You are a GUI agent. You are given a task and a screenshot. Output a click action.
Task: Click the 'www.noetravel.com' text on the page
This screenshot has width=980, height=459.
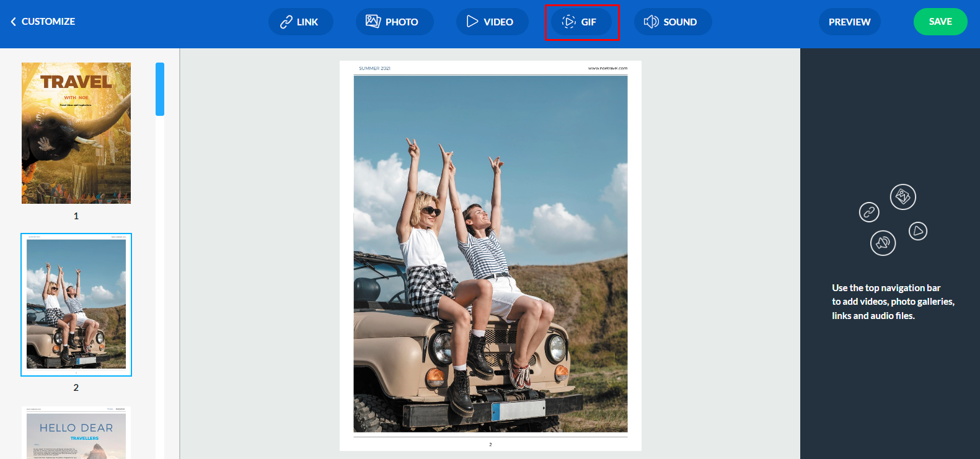(607, 68)
